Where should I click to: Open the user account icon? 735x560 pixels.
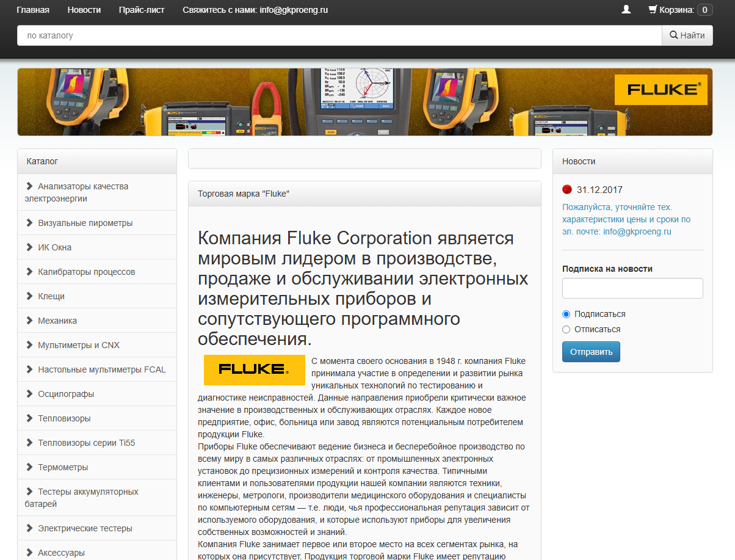pos(626,10)
